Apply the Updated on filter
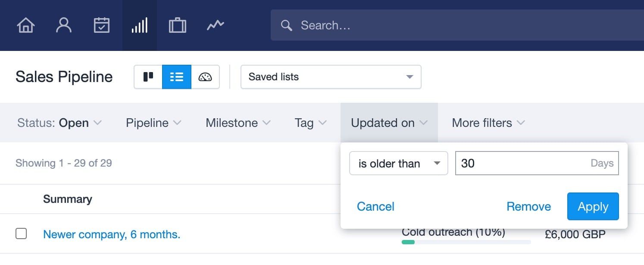 coord(593,206)
